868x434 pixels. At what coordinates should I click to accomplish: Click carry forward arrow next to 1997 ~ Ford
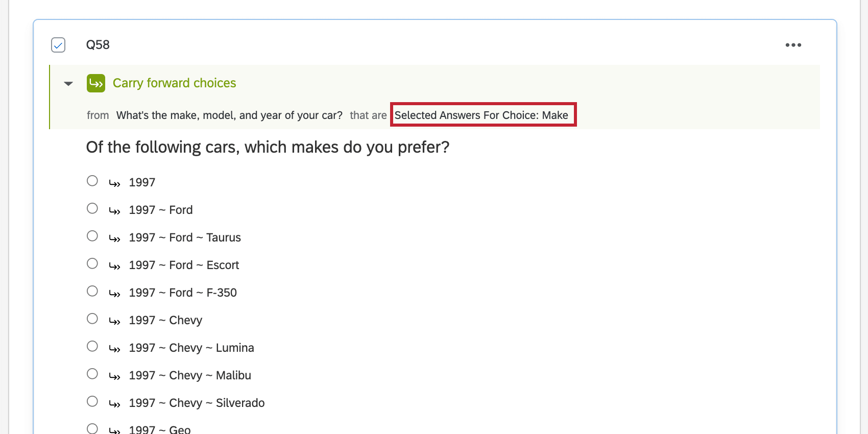pos(115,211)
